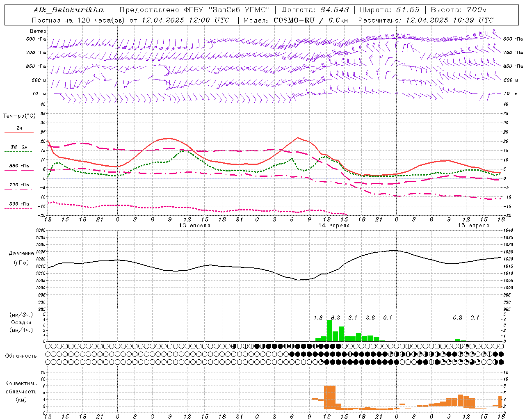Image resolution: width=525 pixels, height=420 pixels.
Task: Click the tallest orange convective cloud bar
Action: point(330,397)
